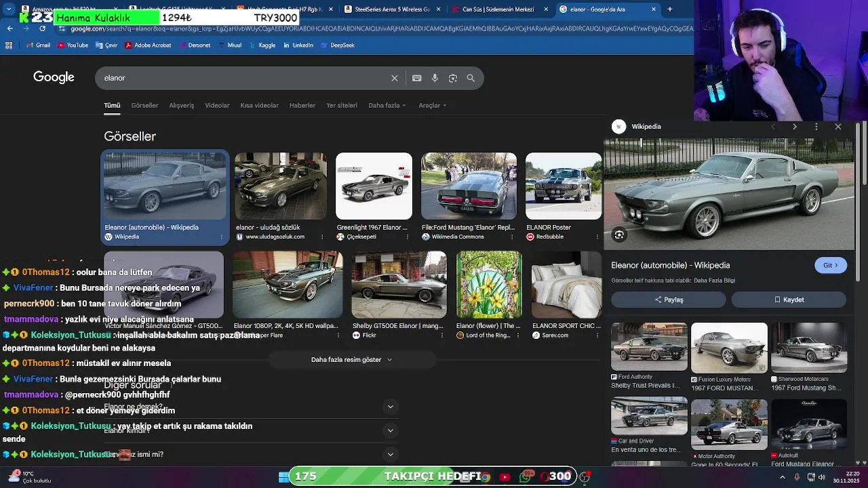The height and width of the screenshot is (488, 868).
Task: Click the Kaydet save button
Action: pyautogui.click(x=789, y=300)
